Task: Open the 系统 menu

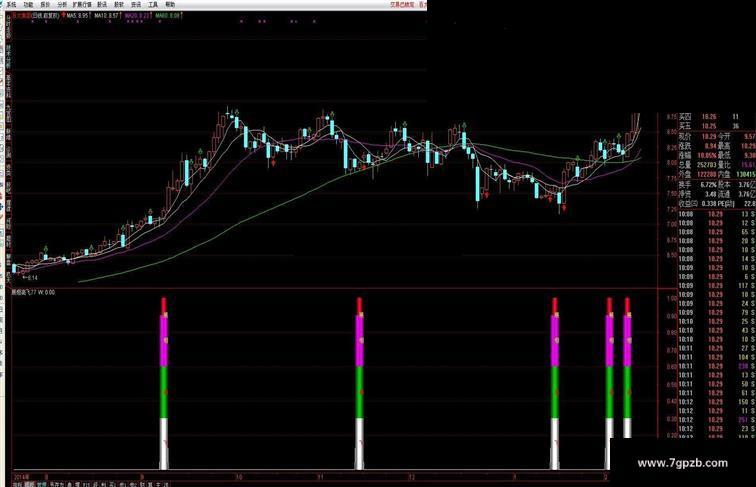Action: tap(12, 4)
